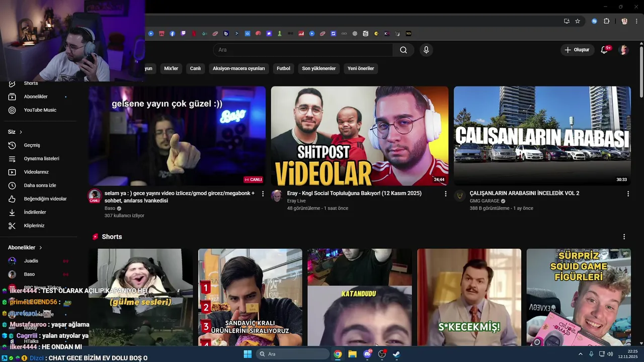Open Sandaviç Kralı Short thumbnail

point(250,297)
